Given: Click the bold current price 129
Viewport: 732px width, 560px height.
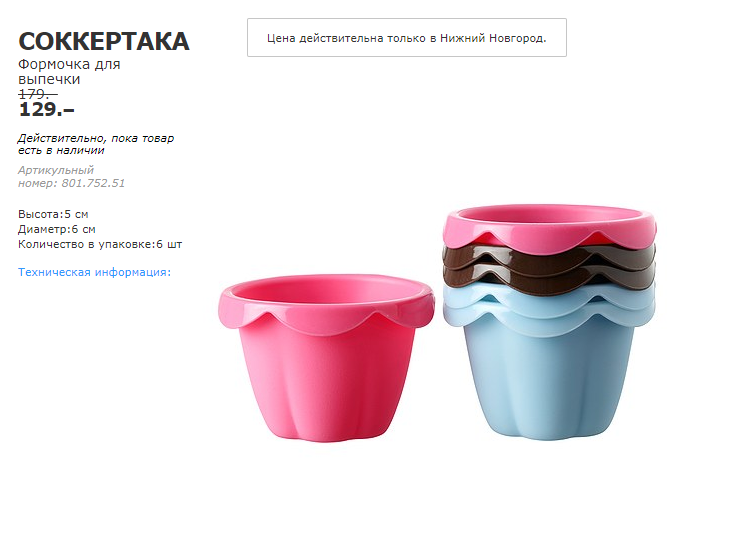Looking at the screenshot, I should [46, 110].
